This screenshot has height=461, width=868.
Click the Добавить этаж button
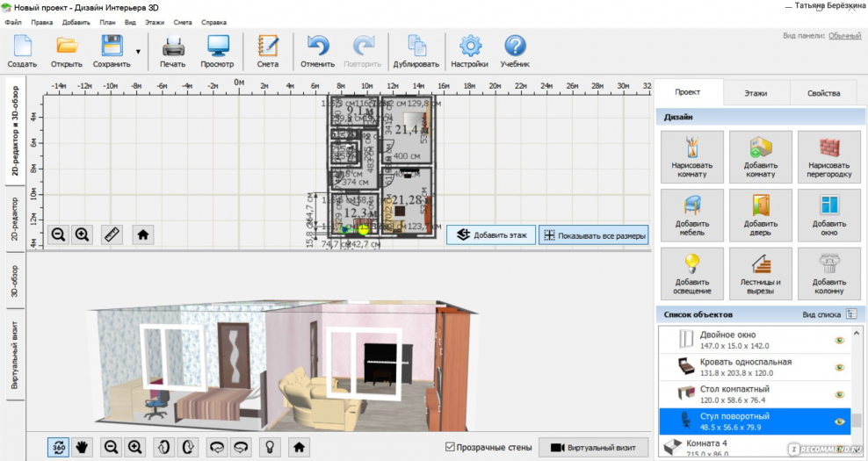[x=491, y=234]
